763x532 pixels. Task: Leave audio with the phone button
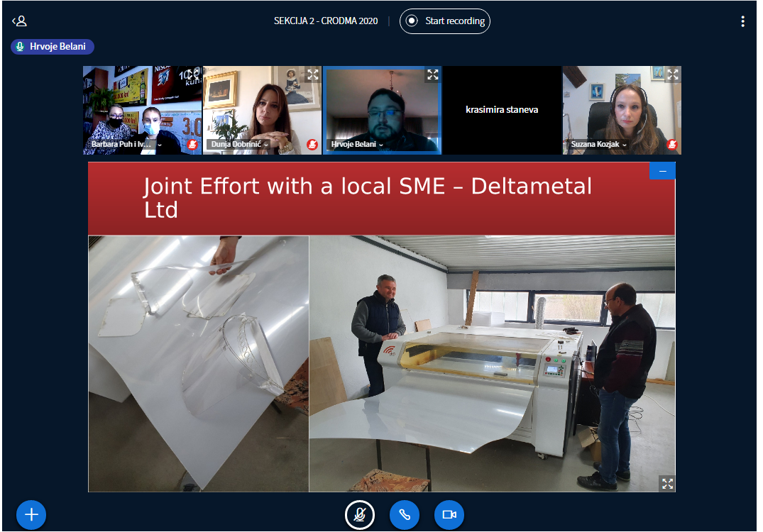(405, 514)
